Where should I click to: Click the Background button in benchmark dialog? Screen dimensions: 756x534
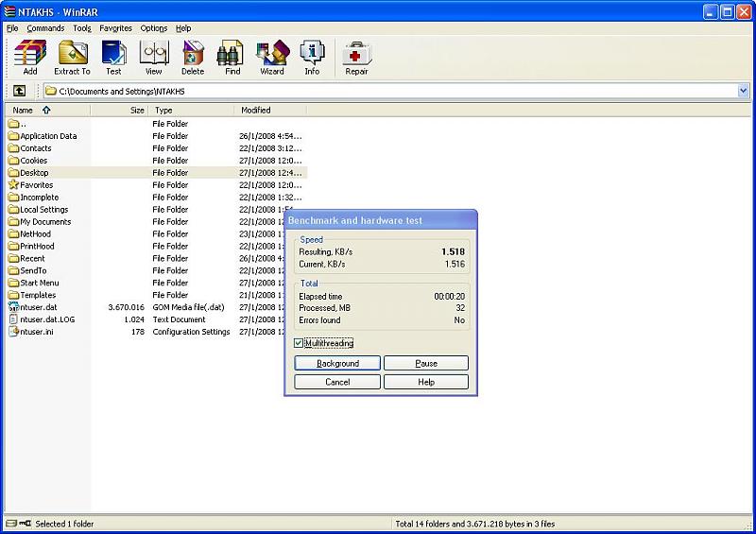[x=337, y=363]
